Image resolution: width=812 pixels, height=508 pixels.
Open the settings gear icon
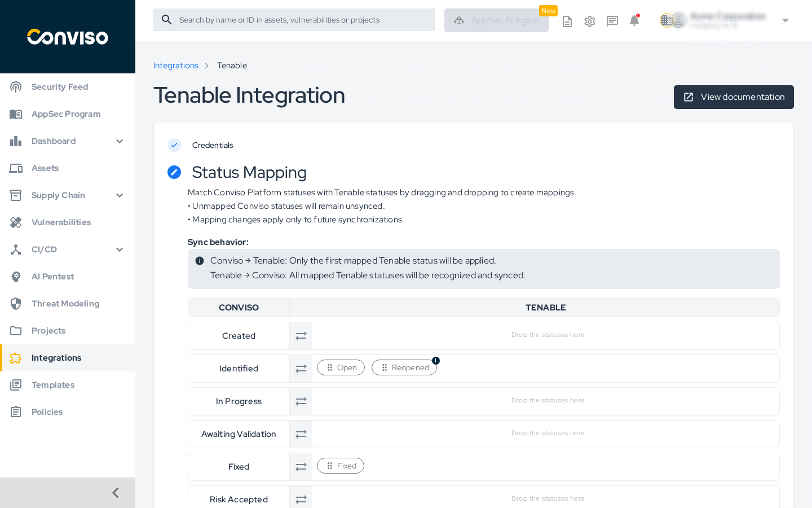click(x=590, y=21)
